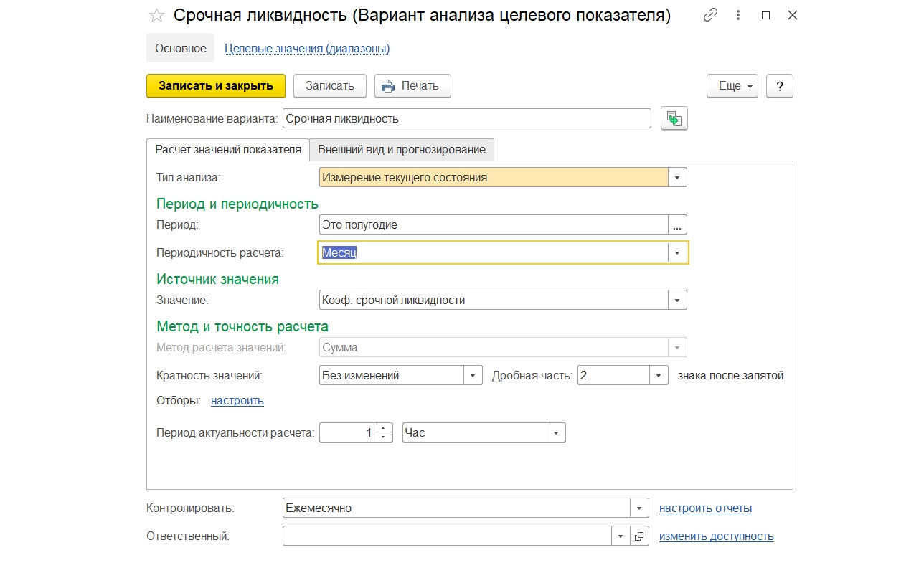Open 'настроить отчеты' link

click(705, 508)
